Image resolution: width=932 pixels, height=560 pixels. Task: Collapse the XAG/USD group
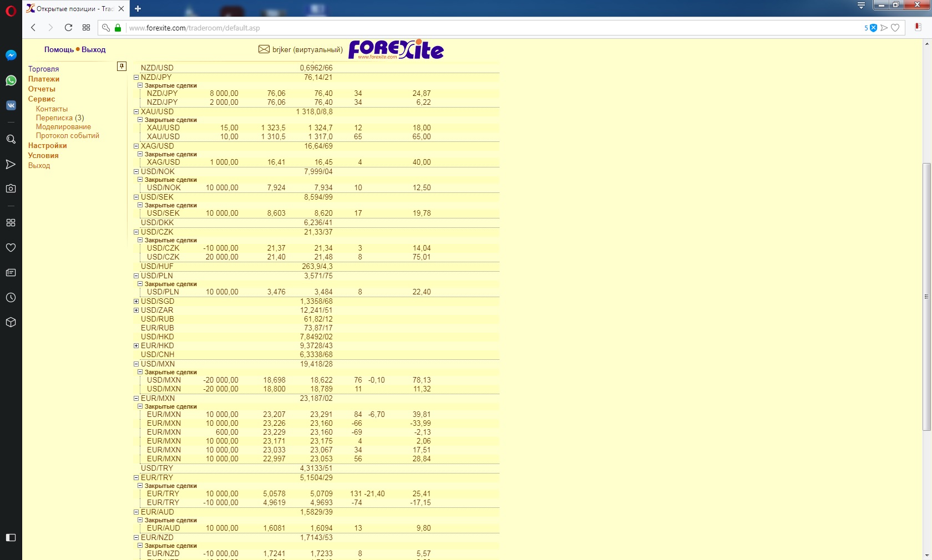136,146
